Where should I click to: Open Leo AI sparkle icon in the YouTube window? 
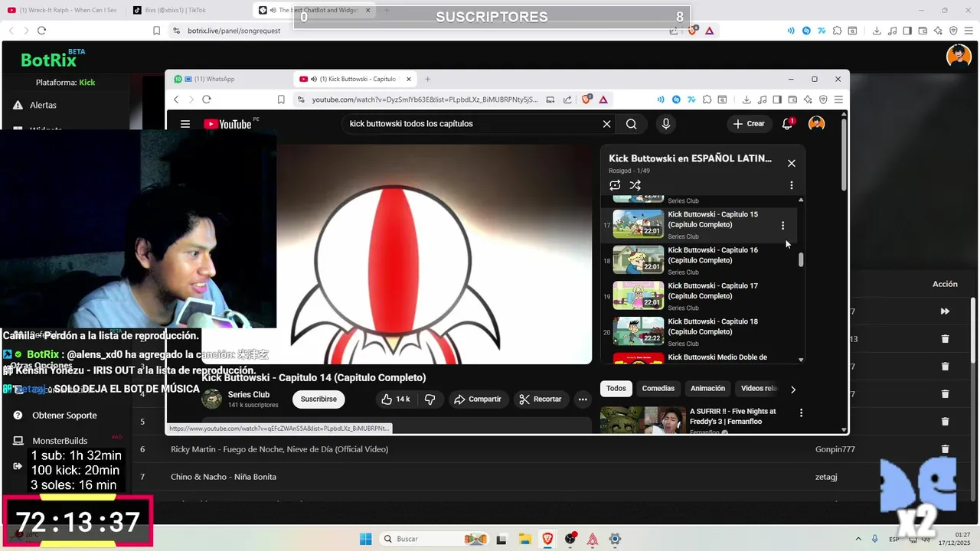(x=808, y=99)
